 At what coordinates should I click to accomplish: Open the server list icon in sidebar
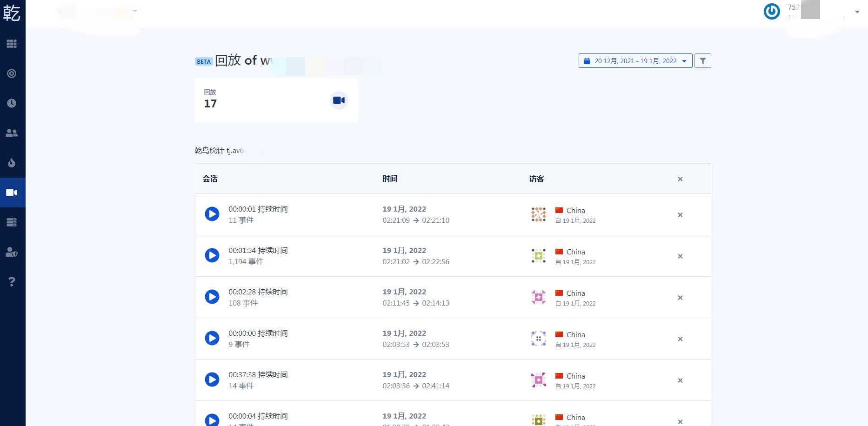pyautogui.click(x=12, y=222)
